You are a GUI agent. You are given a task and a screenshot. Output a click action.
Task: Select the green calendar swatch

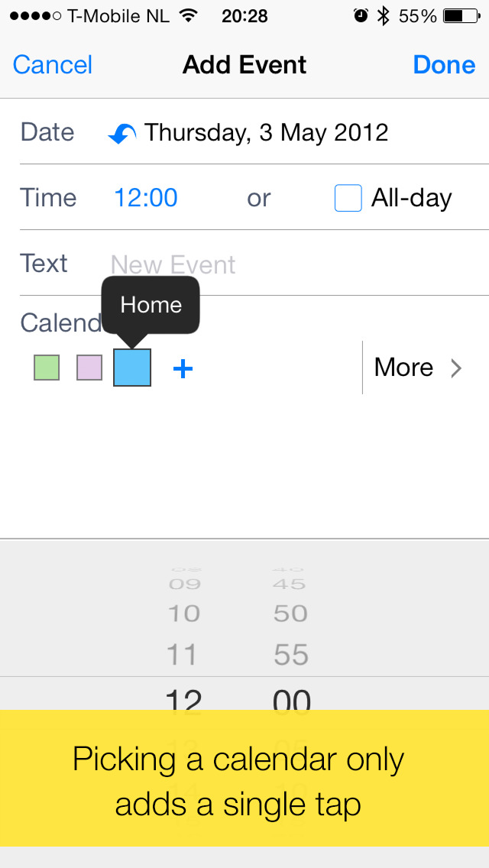tap(47, 368)
